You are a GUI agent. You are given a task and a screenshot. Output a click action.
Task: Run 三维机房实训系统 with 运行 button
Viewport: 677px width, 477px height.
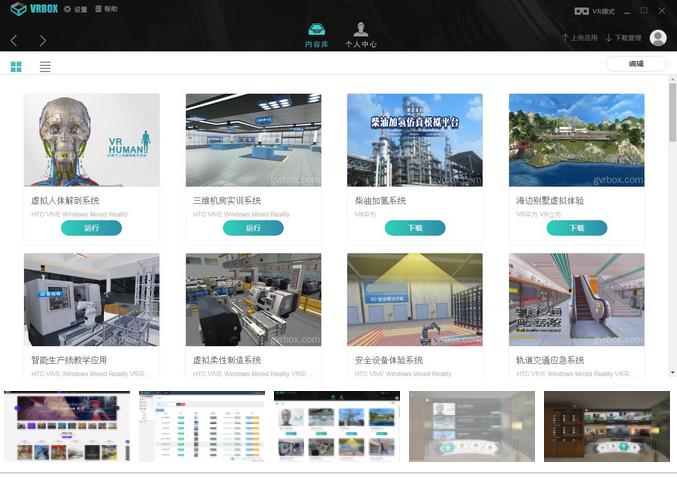click(x=253, y=228)
